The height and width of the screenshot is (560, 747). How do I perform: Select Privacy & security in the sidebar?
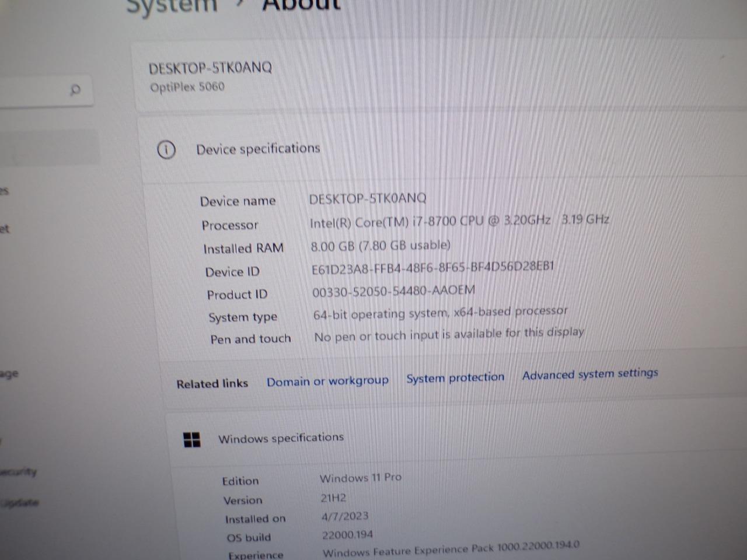point(19,471)
